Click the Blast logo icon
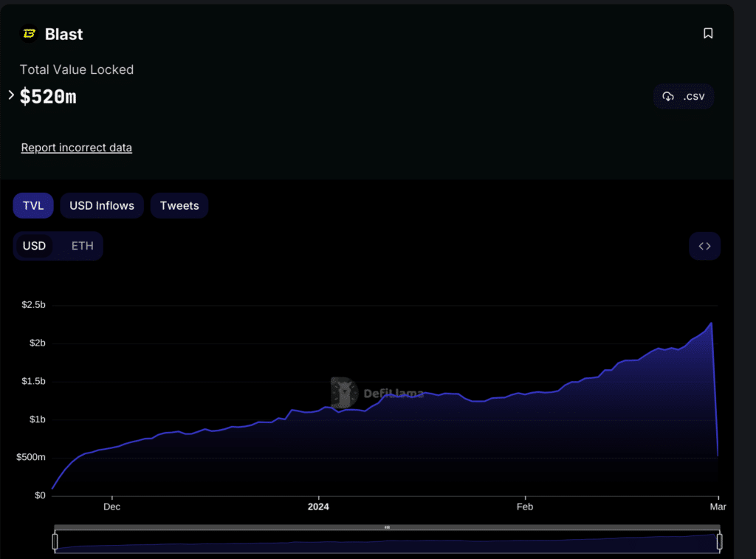Image resolution: width=756 pixels, height=559 pixels. point(29,34)
